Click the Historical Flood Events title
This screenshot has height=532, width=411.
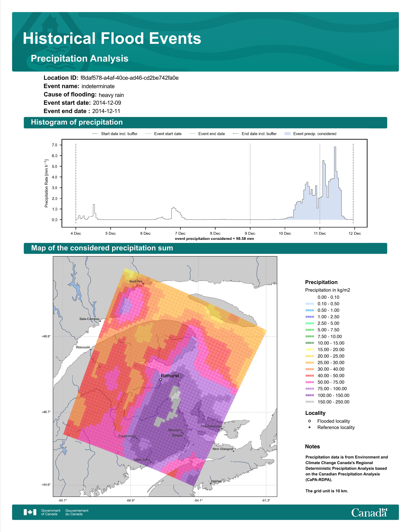click(112, 39)
